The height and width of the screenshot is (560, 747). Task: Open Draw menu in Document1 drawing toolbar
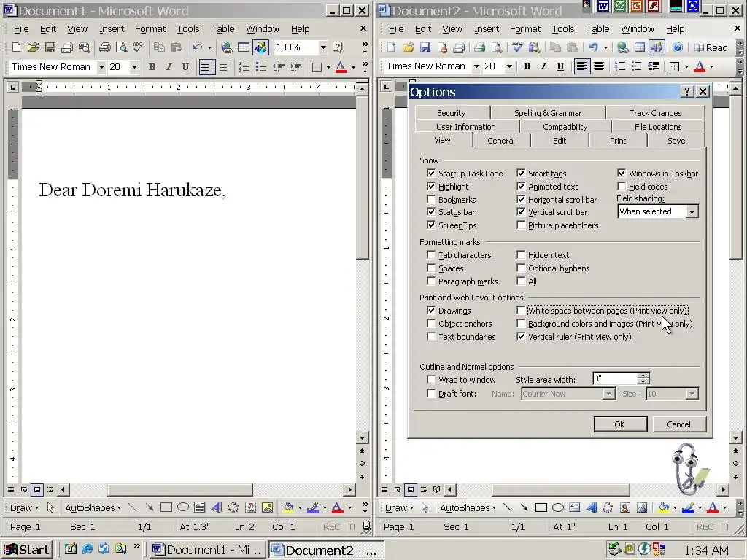[24, 507]
